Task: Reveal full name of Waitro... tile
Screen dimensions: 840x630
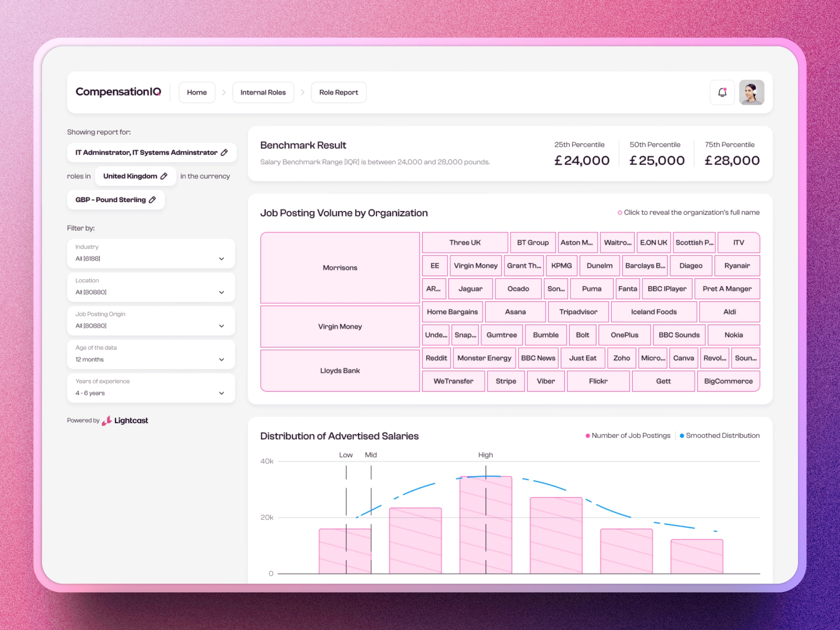Action: point(618,242)
